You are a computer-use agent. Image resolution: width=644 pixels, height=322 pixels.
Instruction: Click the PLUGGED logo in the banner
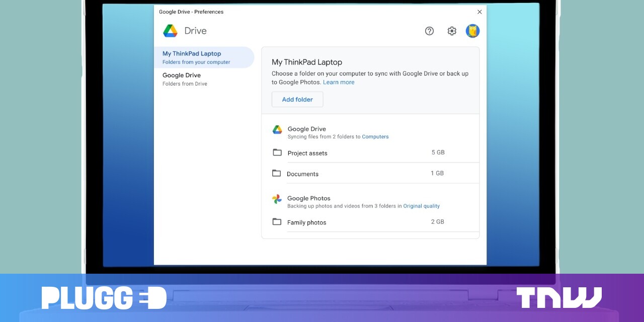coord(104,298)
